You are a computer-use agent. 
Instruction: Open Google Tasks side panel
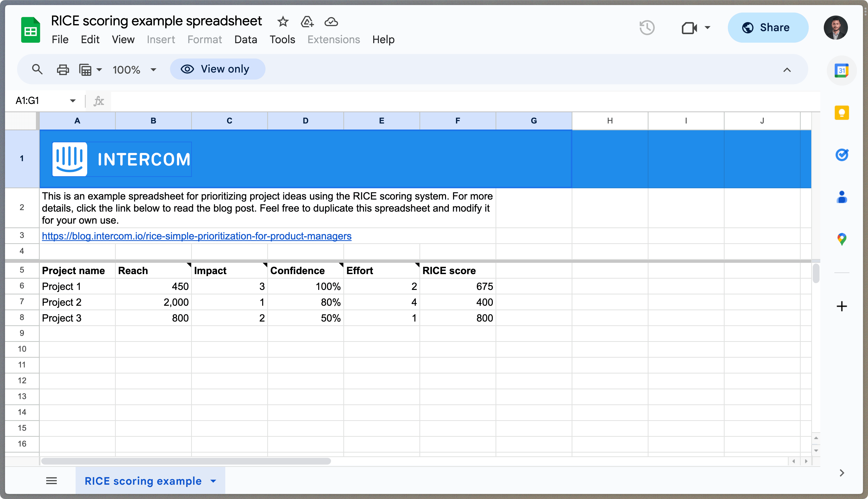coord(842,155)
